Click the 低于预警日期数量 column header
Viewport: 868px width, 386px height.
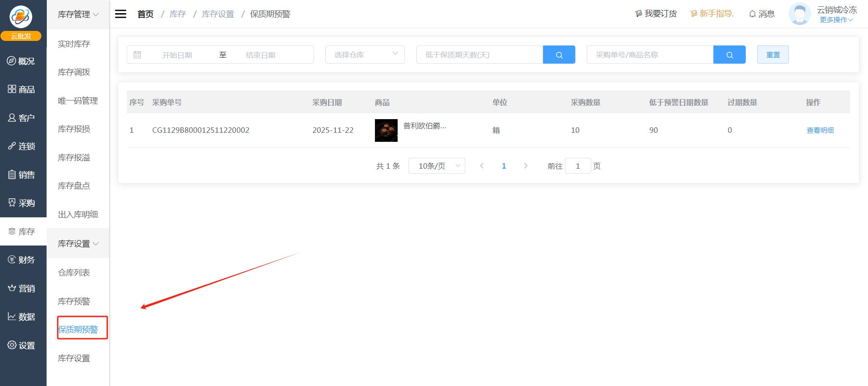coord(679,102)
